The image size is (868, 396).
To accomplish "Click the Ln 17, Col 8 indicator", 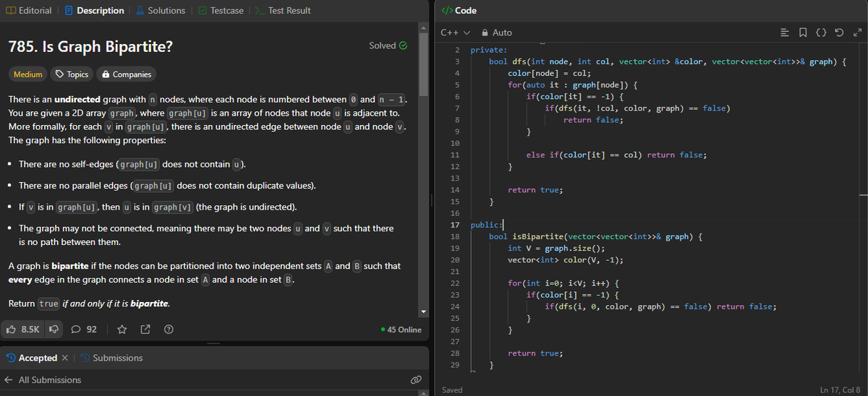I will click(x=841, y=390).
